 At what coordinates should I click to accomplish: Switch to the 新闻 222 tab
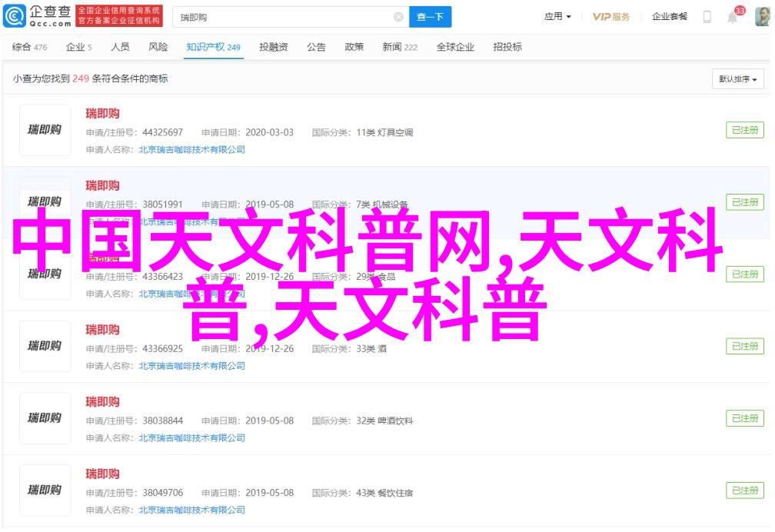click(400, 47)
